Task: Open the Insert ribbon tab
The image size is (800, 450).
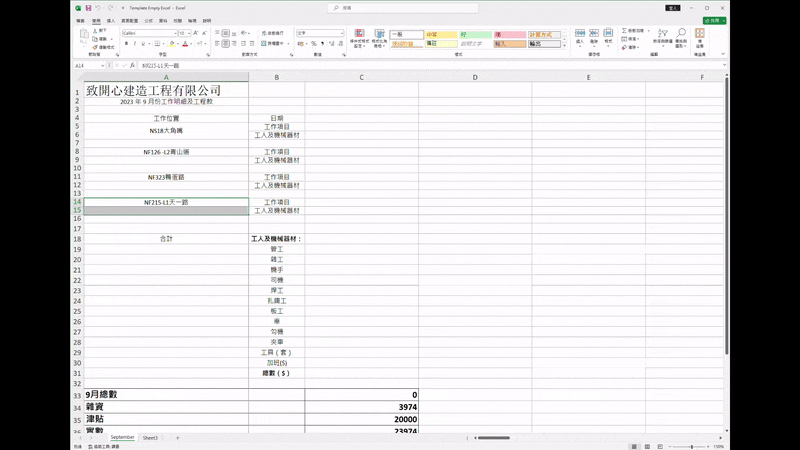Action: point(111,20)
